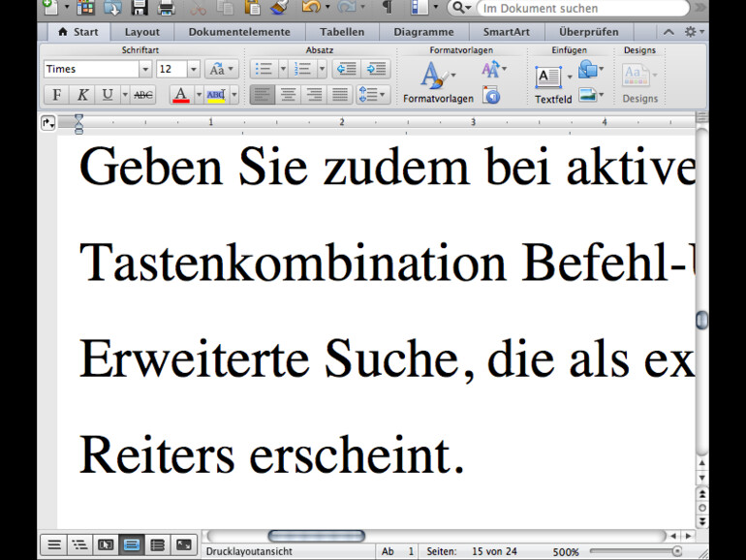Switch to the outline view icon
Viewport: 746px width, 560px height.
click(79, 544)
